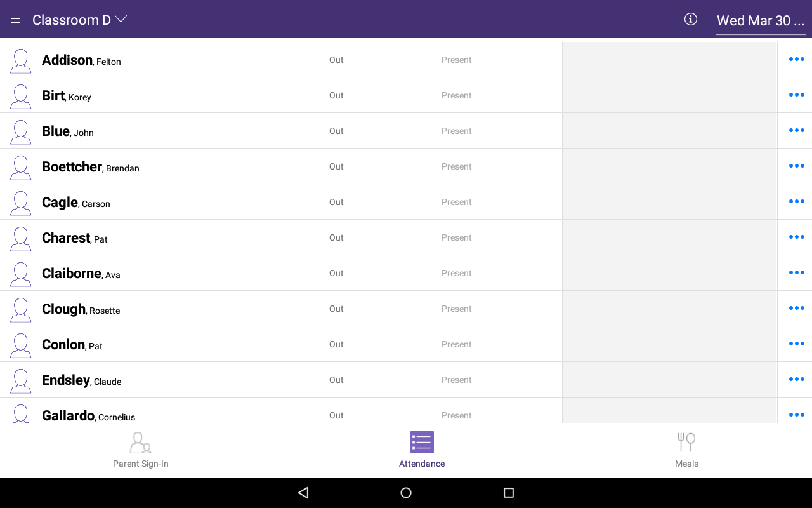Open the options menu for Clough, Rosette

click(x=796, y=308)
